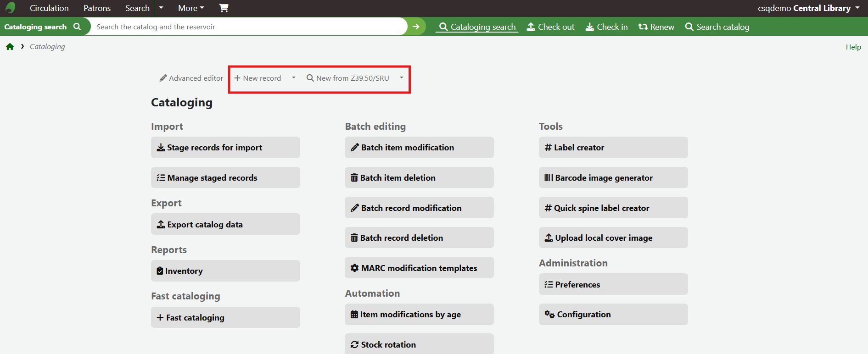Open the Advanced editor
Viewport: 868px width, 354px height.
point(191,78)
